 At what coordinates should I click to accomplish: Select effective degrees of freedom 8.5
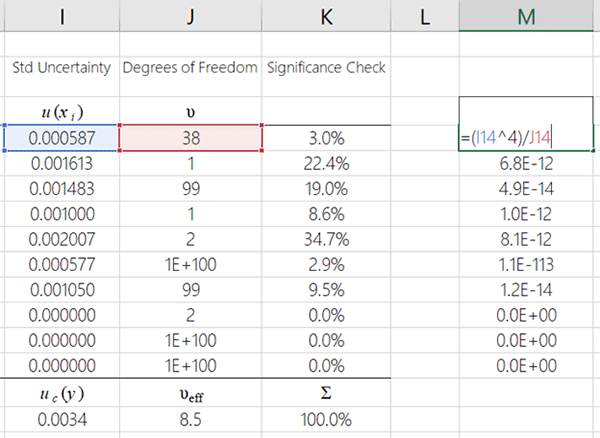[x=191, y=420]
